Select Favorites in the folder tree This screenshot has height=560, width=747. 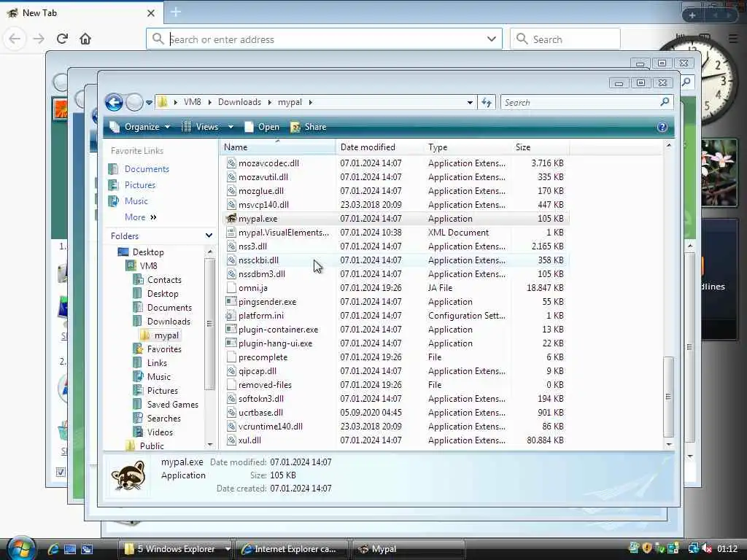(x=164, y=349)
